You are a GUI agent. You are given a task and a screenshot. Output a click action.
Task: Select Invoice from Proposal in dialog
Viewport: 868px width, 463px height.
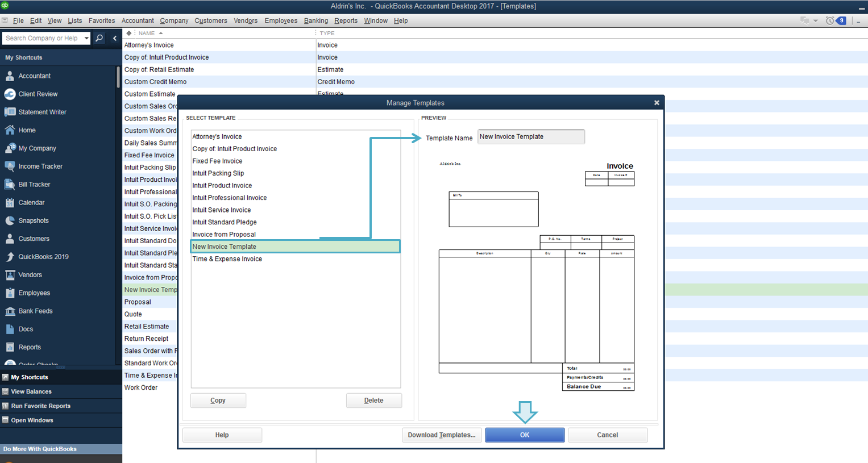pos(295,235)
